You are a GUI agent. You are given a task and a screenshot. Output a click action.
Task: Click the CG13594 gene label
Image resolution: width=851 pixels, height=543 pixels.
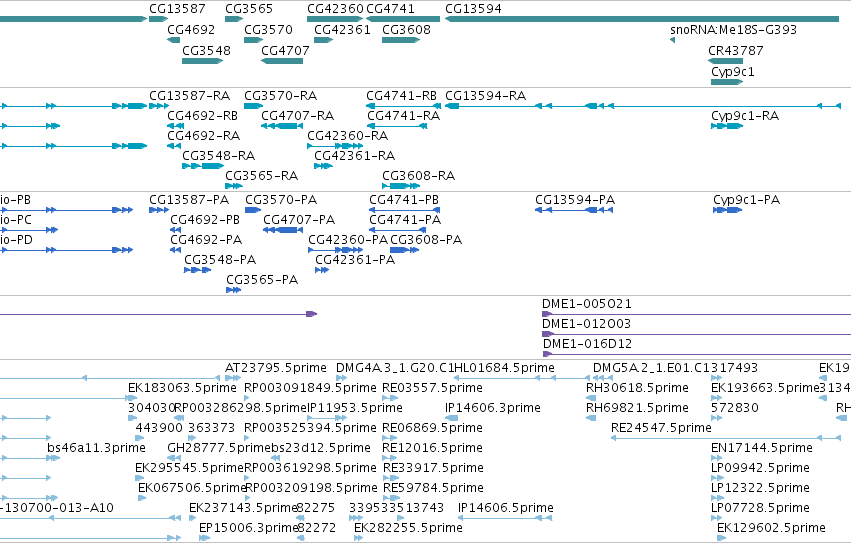[473, 9]
